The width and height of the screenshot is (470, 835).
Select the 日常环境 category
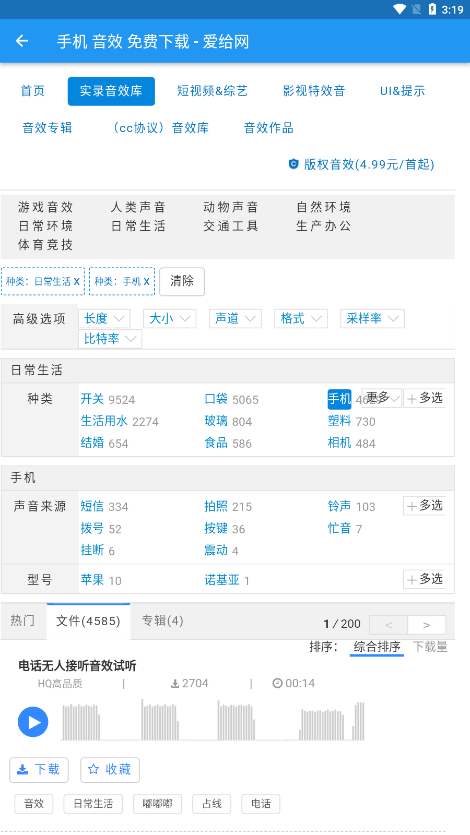tap(45, 226)
